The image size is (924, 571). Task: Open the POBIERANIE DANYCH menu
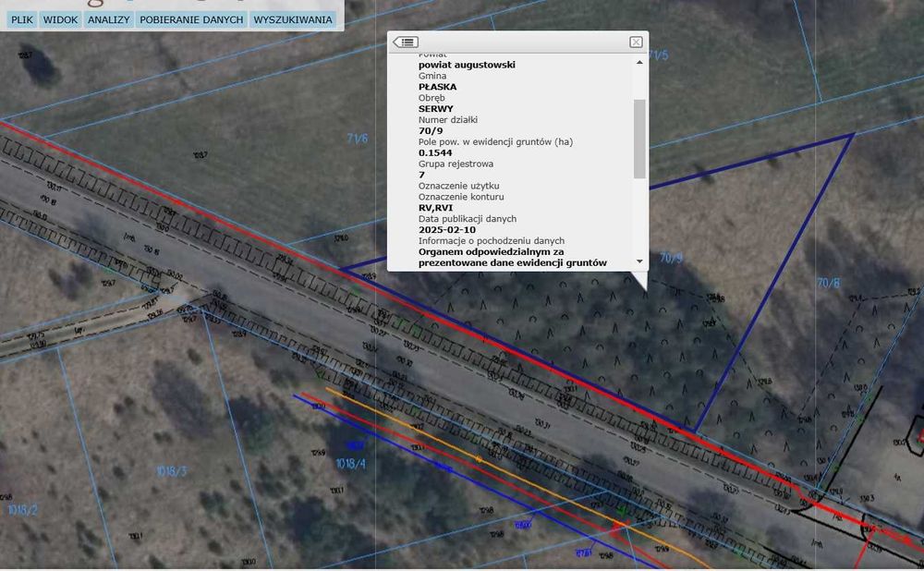191,19
